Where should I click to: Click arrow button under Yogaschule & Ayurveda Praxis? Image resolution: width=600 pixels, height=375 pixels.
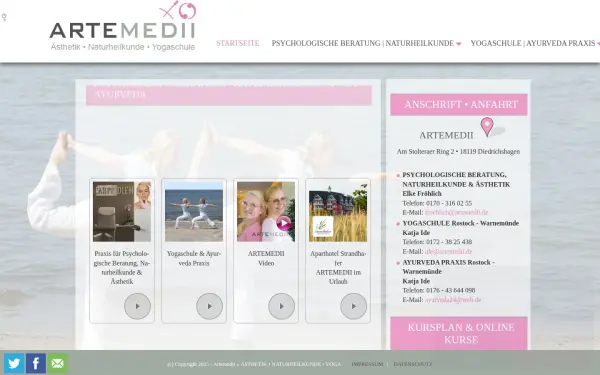coord(209,306)
